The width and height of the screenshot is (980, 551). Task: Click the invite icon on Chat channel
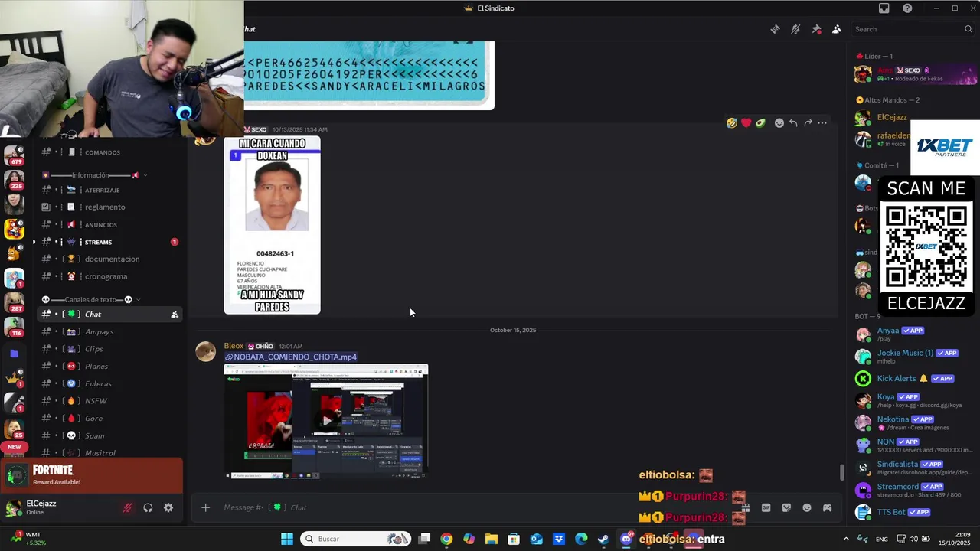175,315
